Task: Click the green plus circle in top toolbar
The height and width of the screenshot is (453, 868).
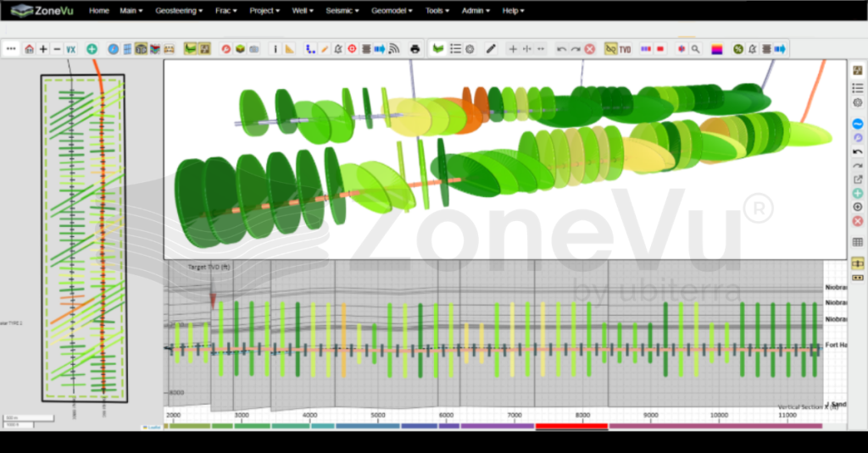Action: pyautogui.click(x=92, y=49)
